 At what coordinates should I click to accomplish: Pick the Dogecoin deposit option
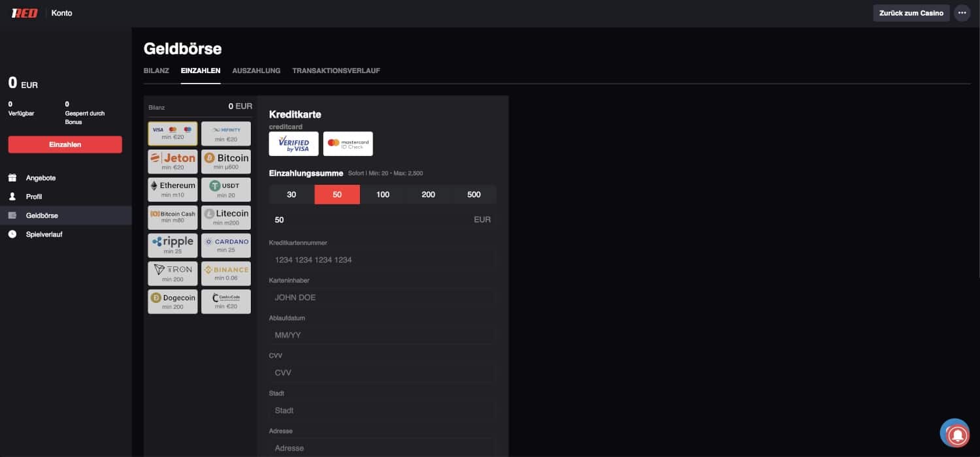(172, 302)
